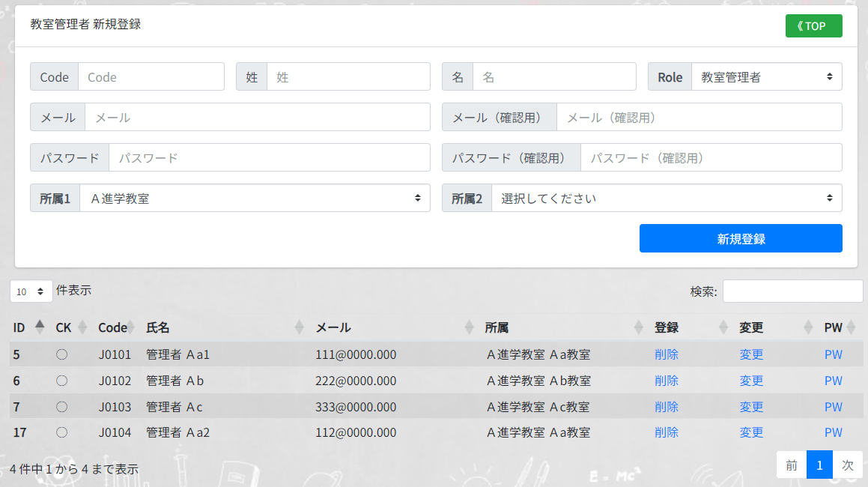Click the green TOP button
The width and height of the screenshot is (868, 487).
813,25
